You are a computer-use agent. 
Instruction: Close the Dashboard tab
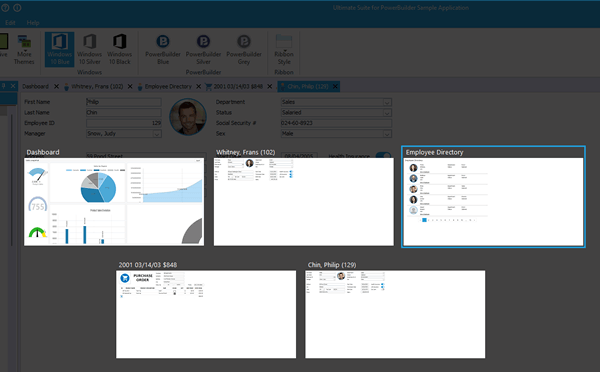click(x=56, y=86)
